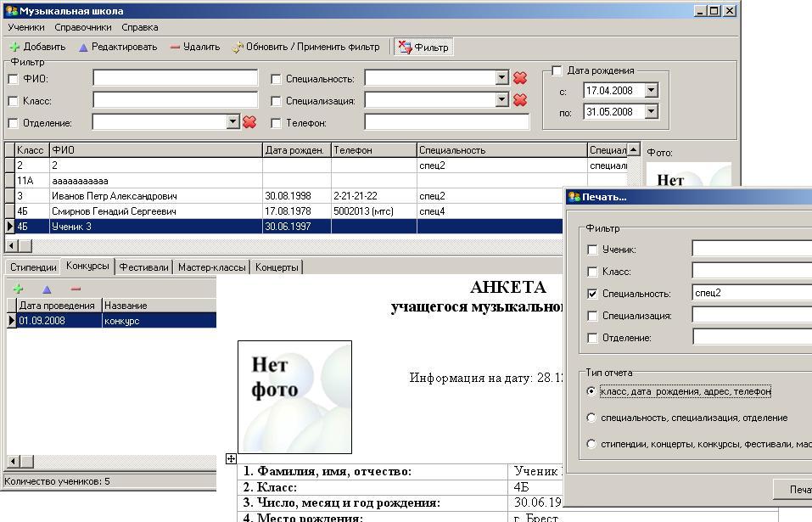Open the Отделение filter dropdown list

click(233, 122)
